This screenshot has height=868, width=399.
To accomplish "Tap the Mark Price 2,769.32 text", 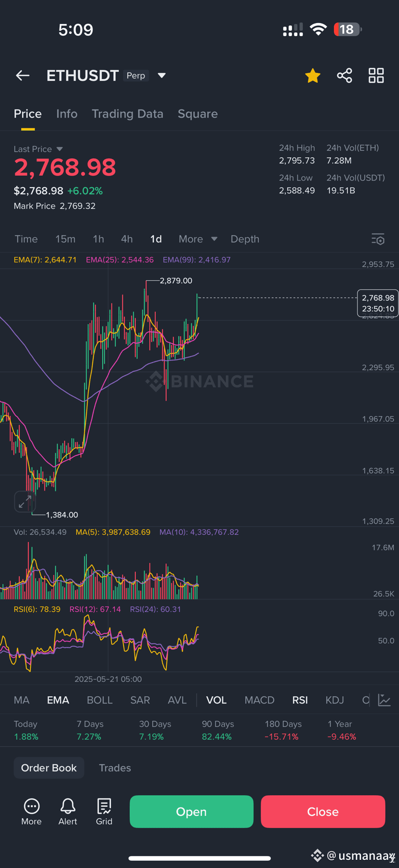I will click(x=54, y=206).
